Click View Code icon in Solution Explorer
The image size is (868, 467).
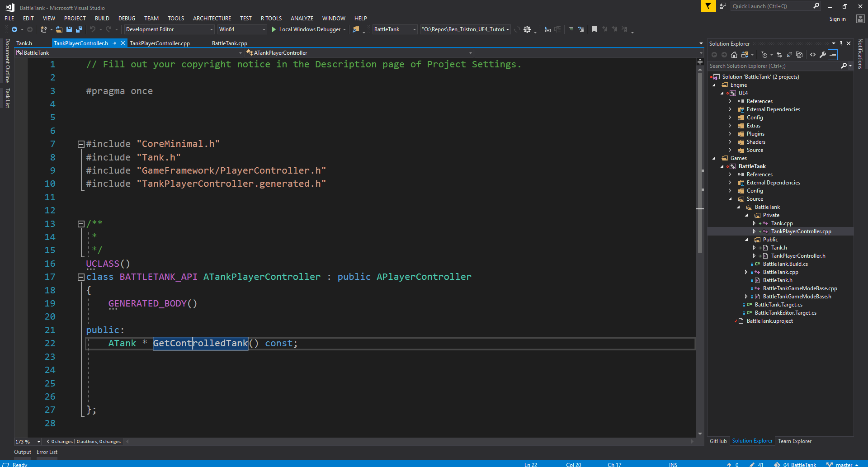(x=813, y=55)
